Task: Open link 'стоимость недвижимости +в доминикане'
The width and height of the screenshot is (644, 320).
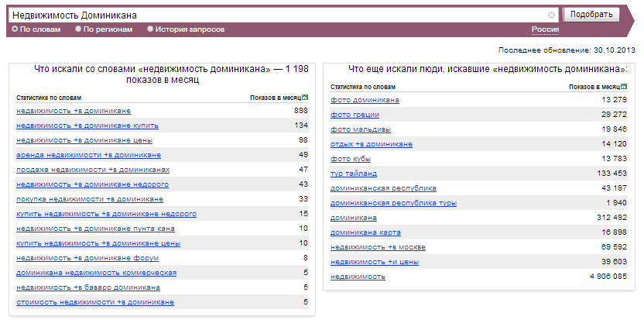Action: [95, 302]
